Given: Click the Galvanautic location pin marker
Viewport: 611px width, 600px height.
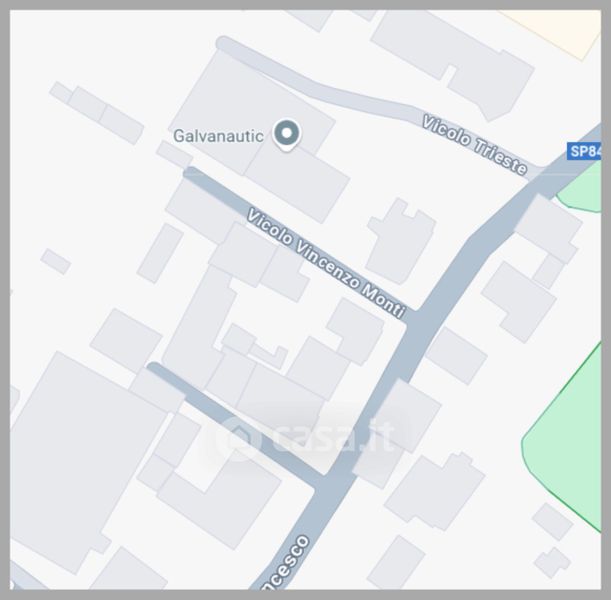Looking at the screenshot, I should click(x=286, y=135).
